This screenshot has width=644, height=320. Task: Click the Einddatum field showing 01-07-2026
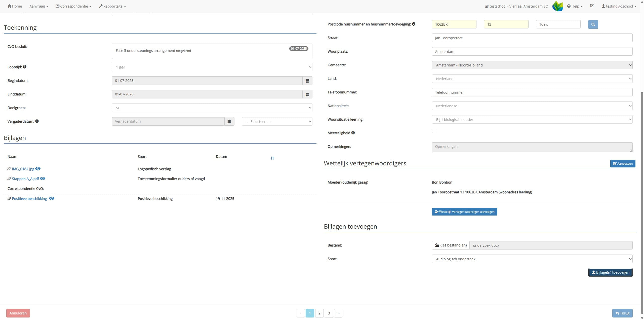tap(207, 94)
